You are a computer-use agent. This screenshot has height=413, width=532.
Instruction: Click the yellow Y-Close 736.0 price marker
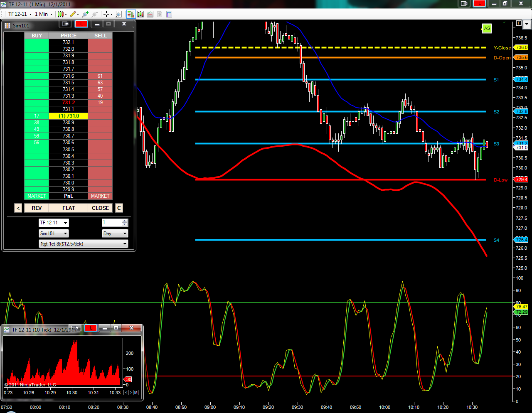(x=521, y=48)
